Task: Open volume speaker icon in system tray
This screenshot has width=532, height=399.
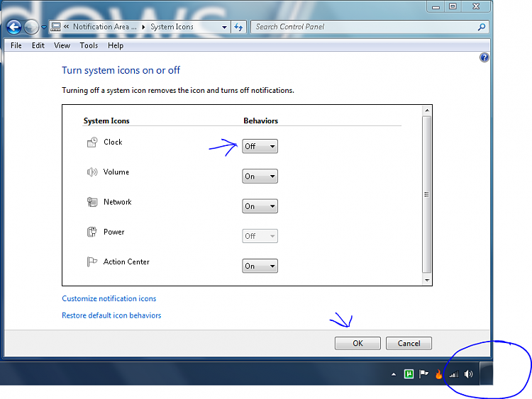Action: [x=469, y=374]
